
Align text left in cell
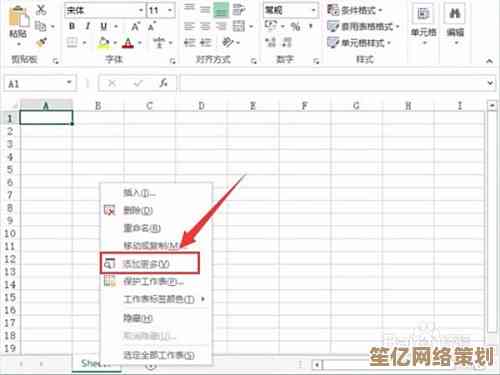189,26
